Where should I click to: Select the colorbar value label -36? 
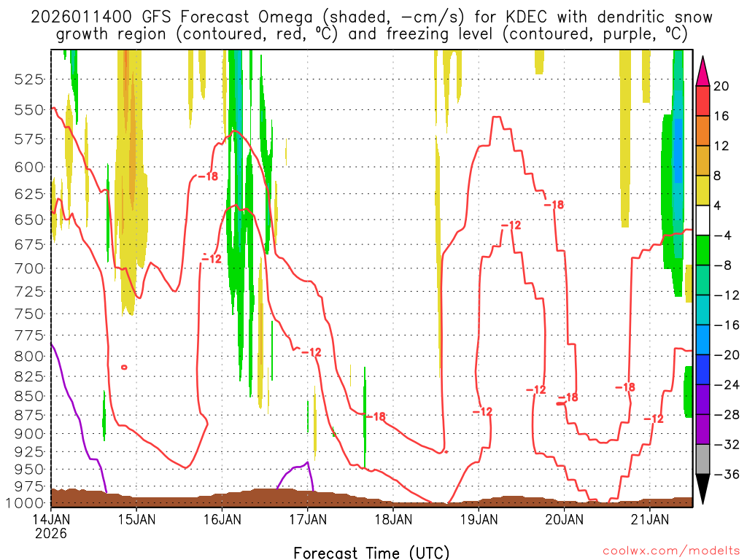[727, 474]
